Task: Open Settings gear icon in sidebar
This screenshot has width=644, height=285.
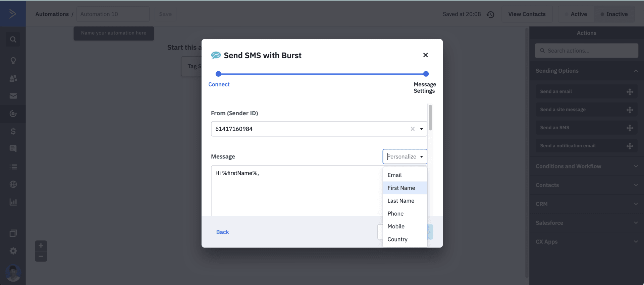Action: pos(13,251)
